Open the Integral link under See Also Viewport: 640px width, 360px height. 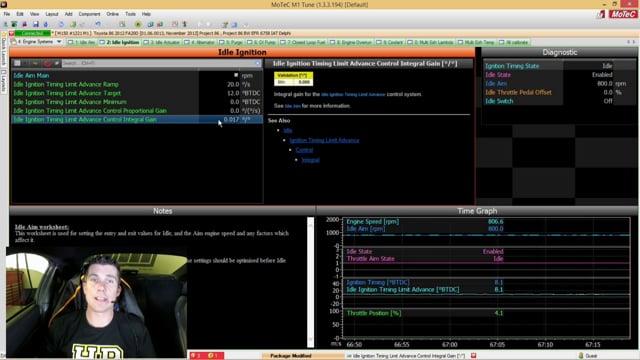[x=310, y=160]
